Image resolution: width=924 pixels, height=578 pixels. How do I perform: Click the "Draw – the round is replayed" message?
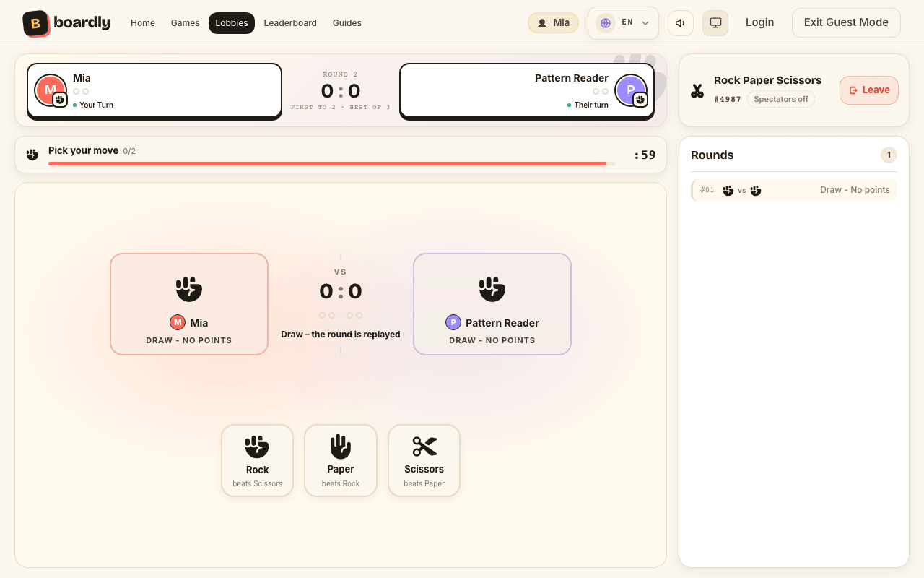[x=341, y=335]
